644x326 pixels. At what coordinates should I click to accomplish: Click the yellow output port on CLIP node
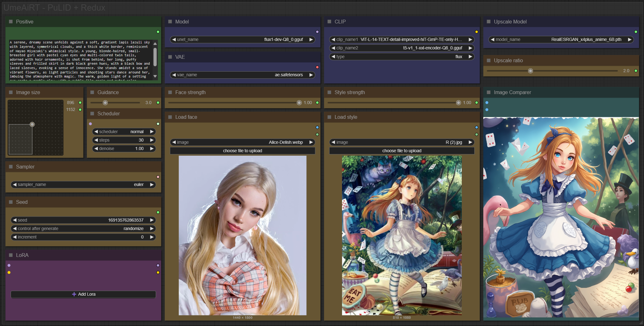tap(476, 32)
